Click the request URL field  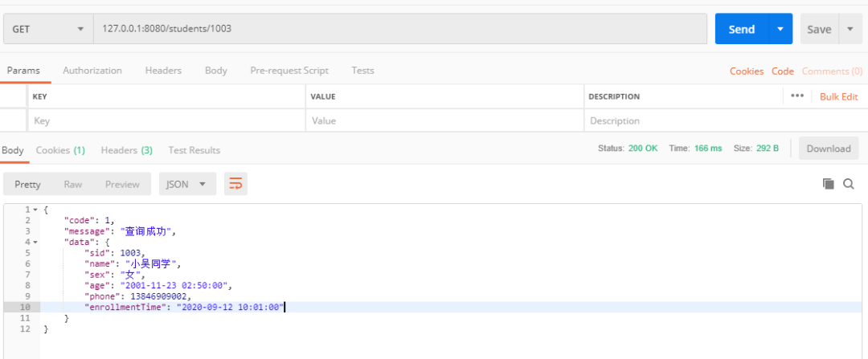tap(400, 29)
